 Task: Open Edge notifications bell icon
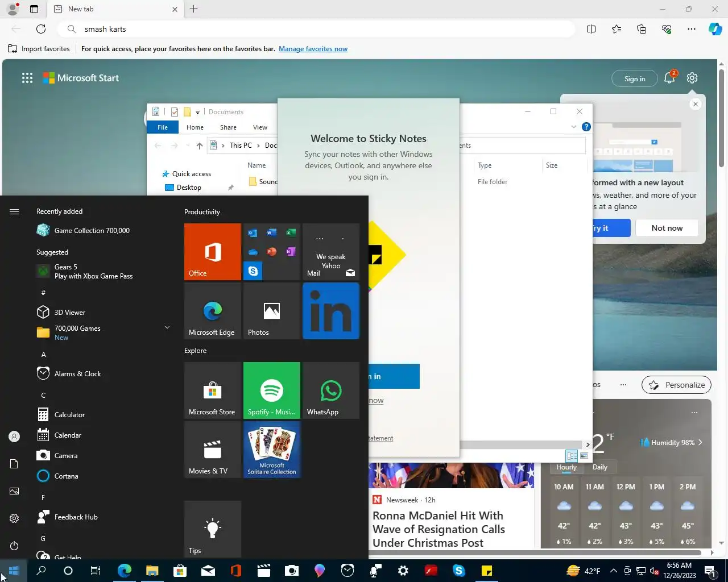(x=669, y=78)
